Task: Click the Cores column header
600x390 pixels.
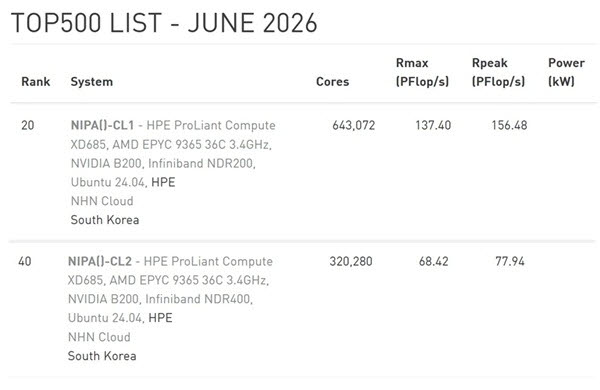Action: [332, 82]
